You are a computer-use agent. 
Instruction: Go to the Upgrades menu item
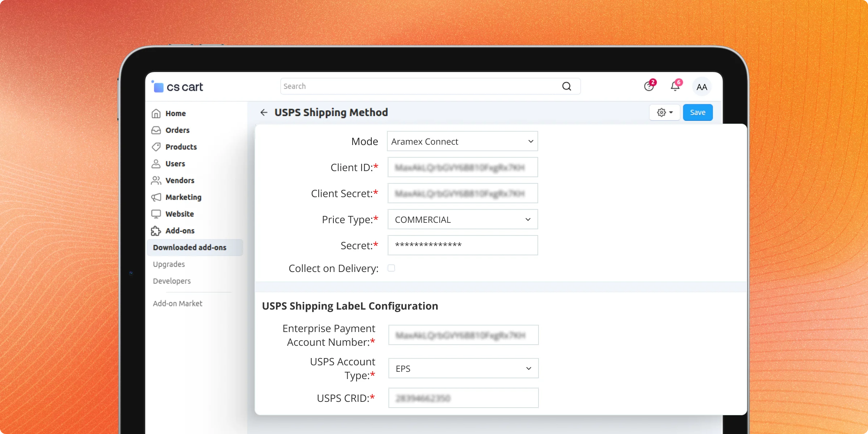click(169, 264)
